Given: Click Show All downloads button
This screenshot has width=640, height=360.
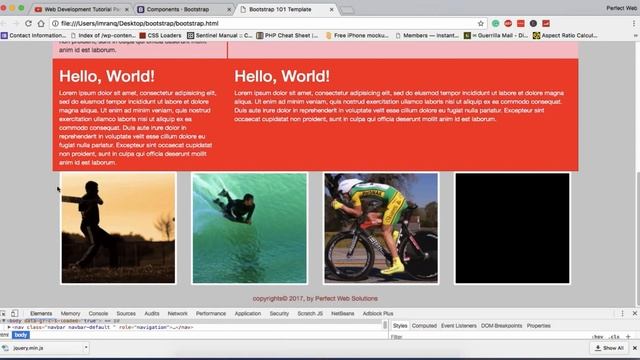Looking at the screenshot, I should (x=609, y=348).
